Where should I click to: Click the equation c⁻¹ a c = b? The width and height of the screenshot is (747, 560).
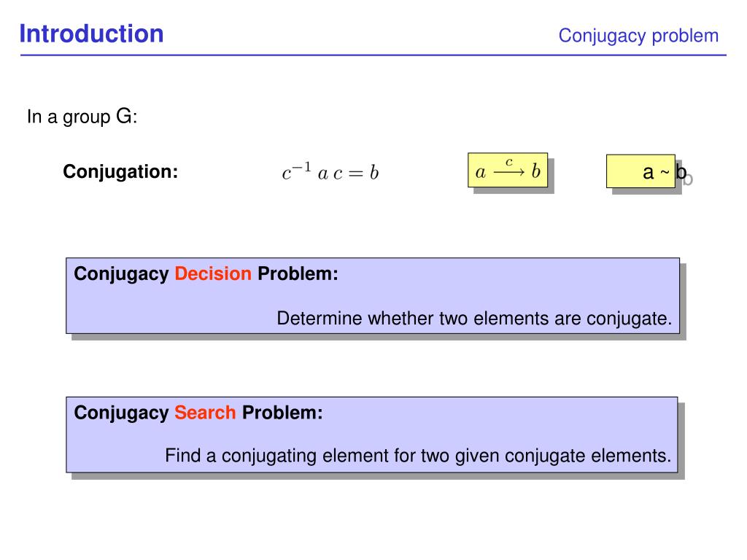[x=330, y=172]
